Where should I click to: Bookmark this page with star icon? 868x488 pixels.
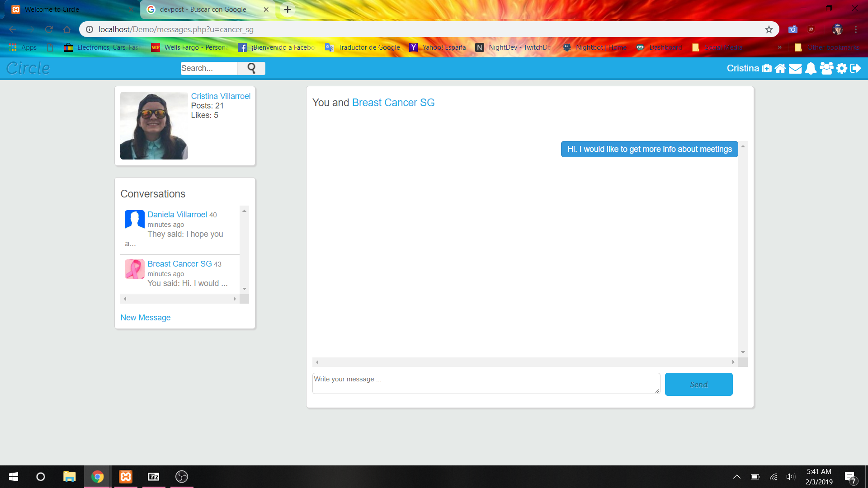pyautogui.click(x=769, y=29)
